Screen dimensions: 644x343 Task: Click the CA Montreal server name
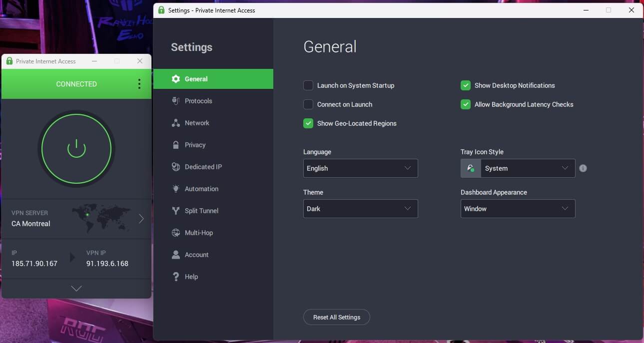coord(31,224)
